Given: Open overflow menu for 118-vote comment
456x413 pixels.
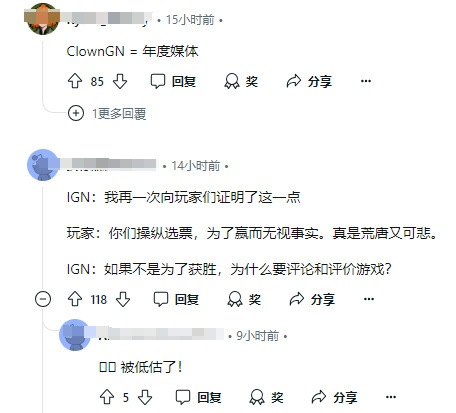Looking at the screenshot, I should click(x=369, y=299).
